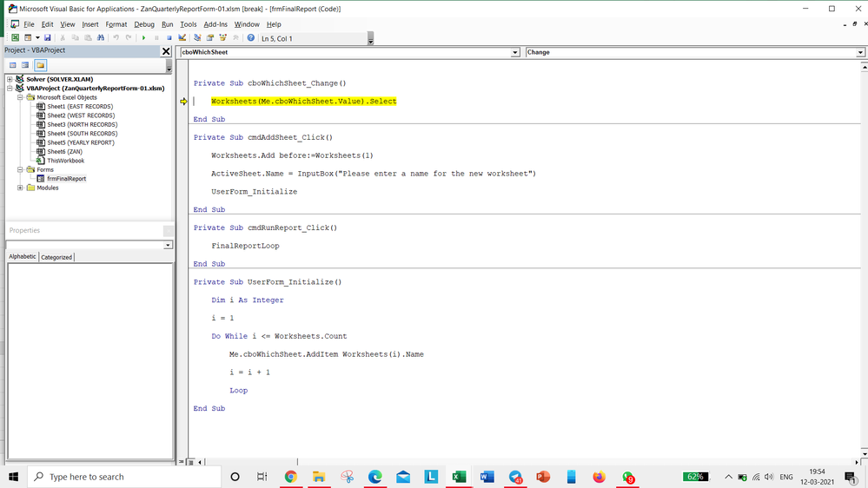This screenshot has height=488, width=868.
Task: Switch to the Categorized properties tab
Action: pos(56,257)
